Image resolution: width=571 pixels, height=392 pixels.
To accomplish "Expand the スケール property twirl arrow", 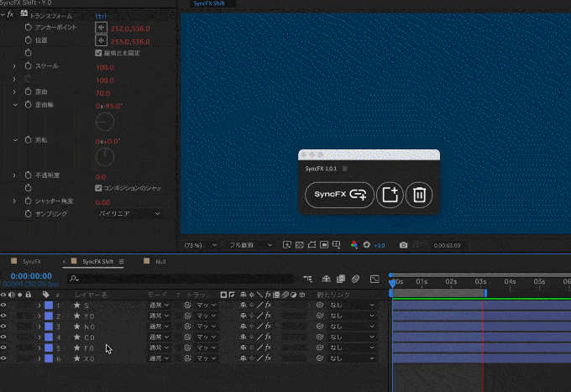I will (14, 65).
